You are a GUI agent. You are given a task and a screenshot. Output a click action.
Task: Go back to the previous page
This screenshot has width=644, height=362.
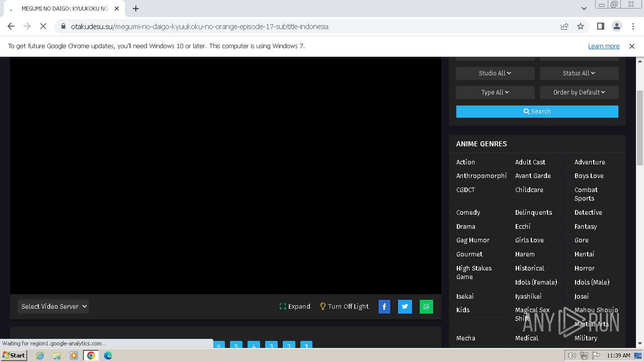click(11, 26)
